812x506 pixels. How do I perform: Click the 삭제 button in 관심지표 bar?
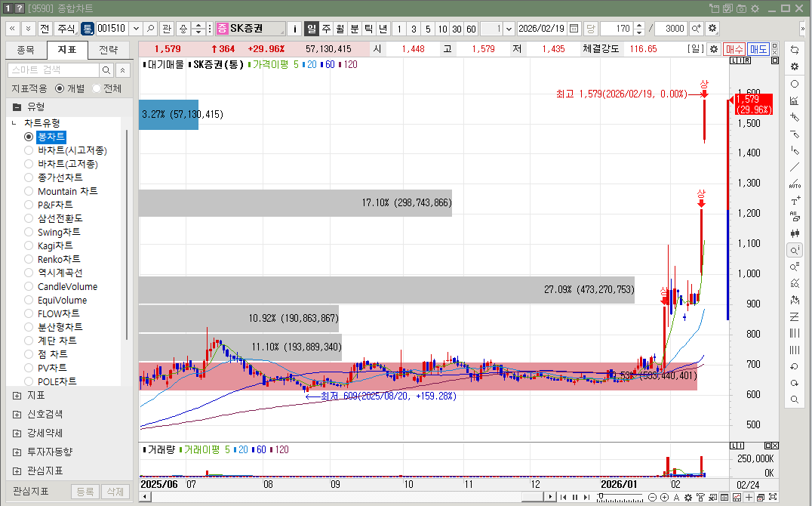tap(115, 491)
